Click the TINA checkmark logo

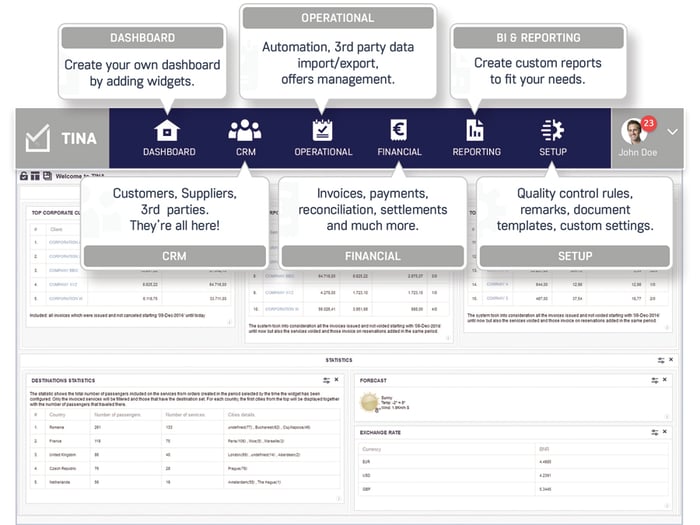[38, 138]
